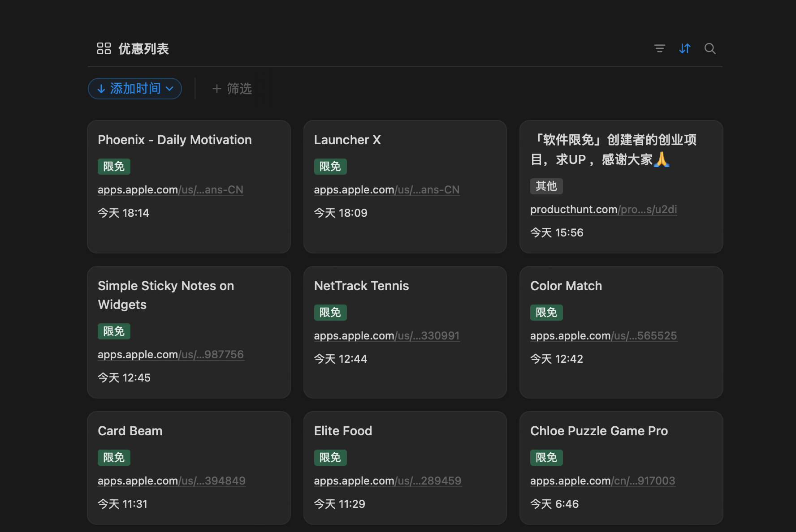This screenshot has width=796, height=532.
Task: Open the 添加时间 sort dropdown
Action: pos(135,89)
